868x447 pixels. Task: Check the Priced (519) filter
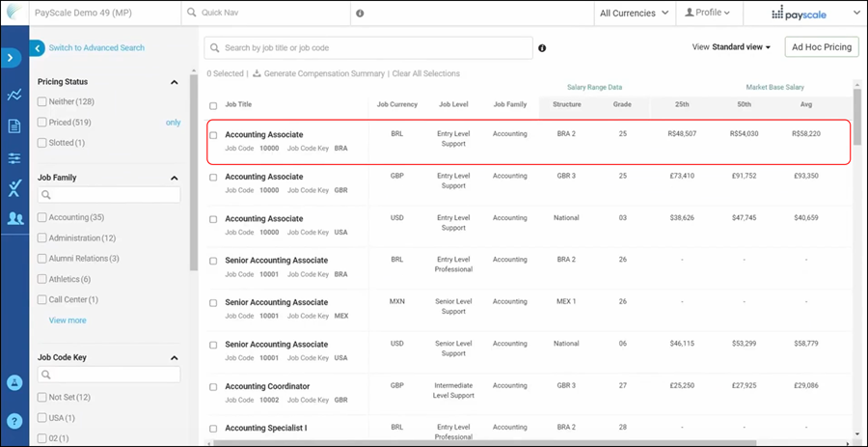[41, 123]
